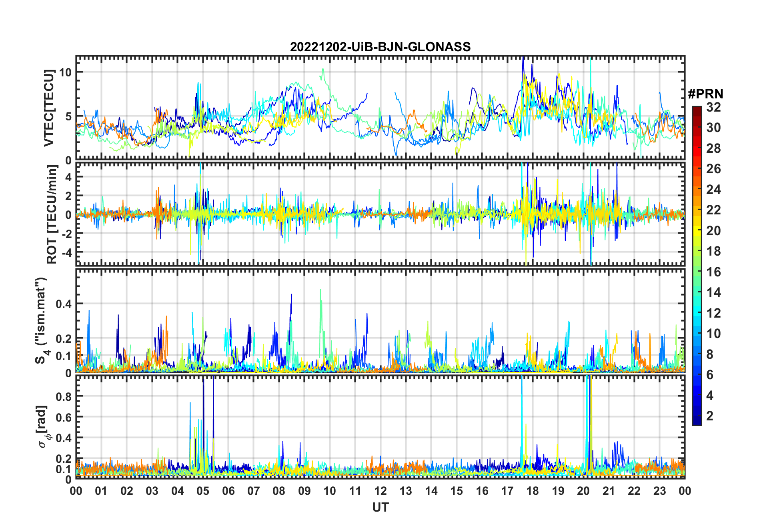Image resolution: width=761 pixels, height=532 pixels.
Task: Click x-axis hour label 03
Action: [152, 491]
